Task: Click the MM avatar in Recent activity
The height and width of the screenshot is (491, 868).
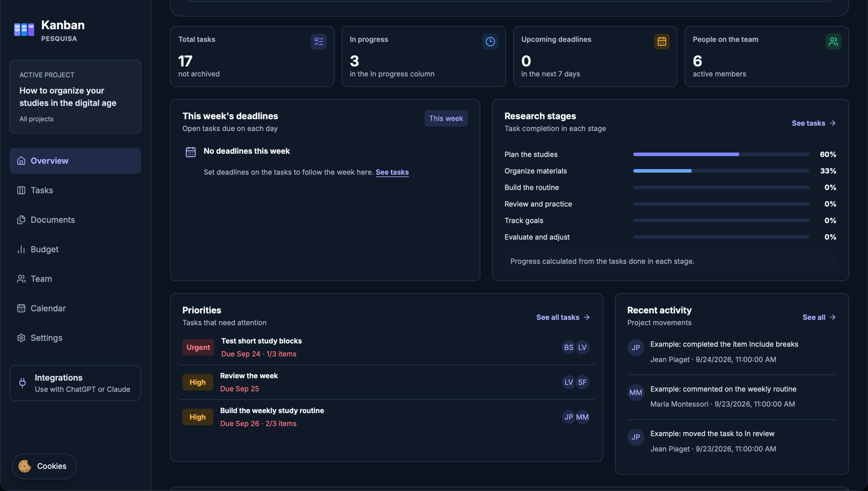Action: point(636,392)
